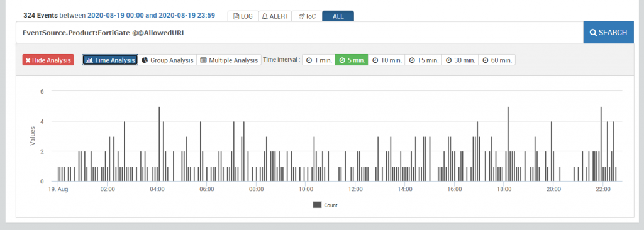Click the 324 Events count text

pyautogui.click(x=41, y=16)
